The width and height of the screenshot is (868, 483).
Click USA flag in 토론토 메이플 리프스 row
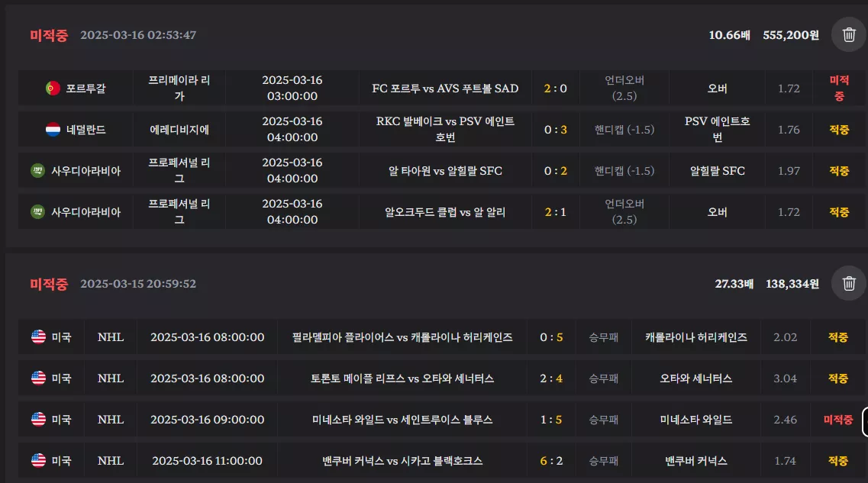click(x=38, y=378)
